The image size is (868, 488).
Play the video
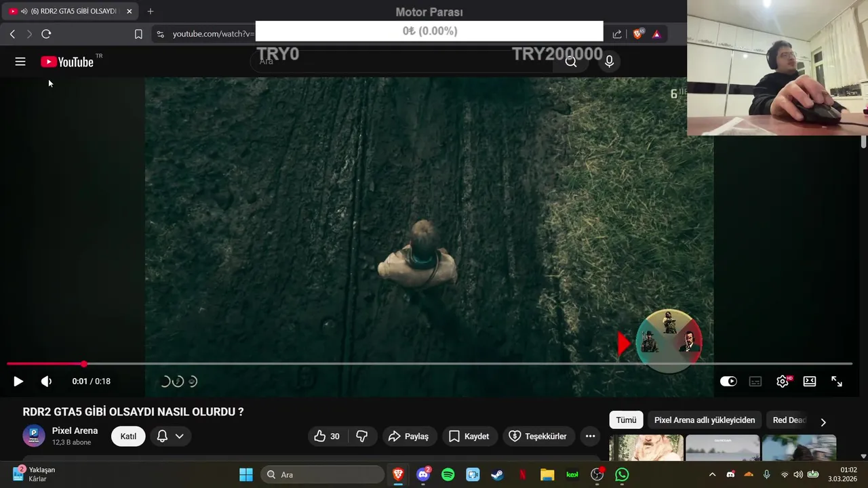[x=18, y=382]
